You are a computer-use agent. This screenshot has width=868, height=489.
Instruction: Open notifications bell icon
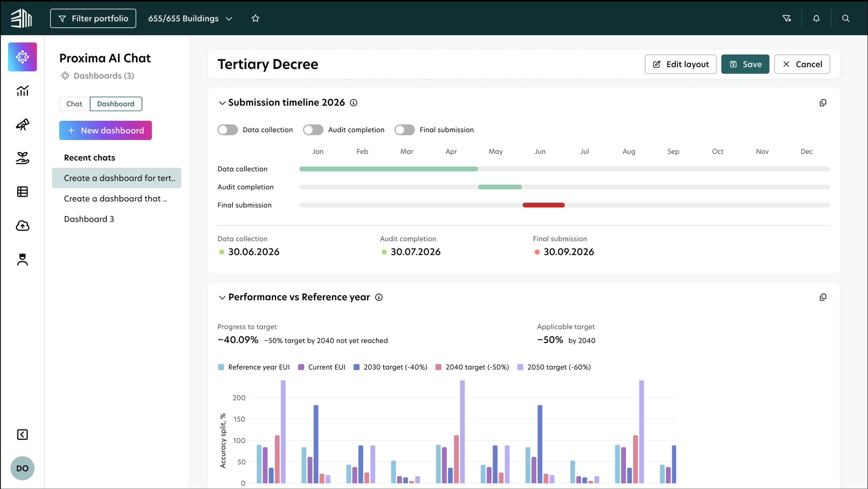point(816,18)
